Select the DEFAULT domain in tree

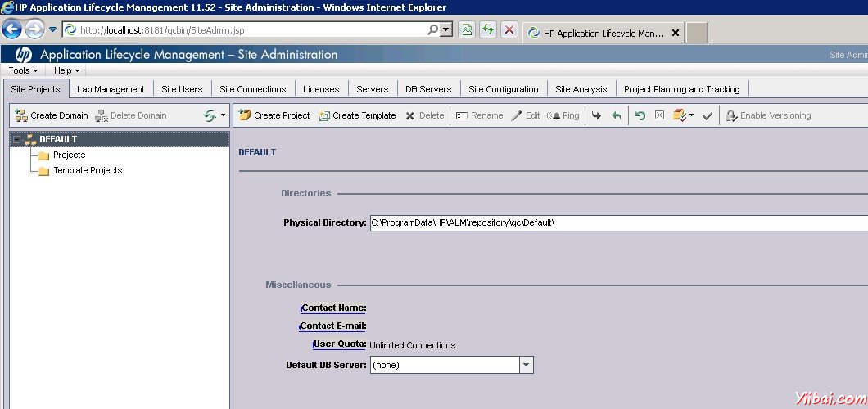[x=58, y=139]
